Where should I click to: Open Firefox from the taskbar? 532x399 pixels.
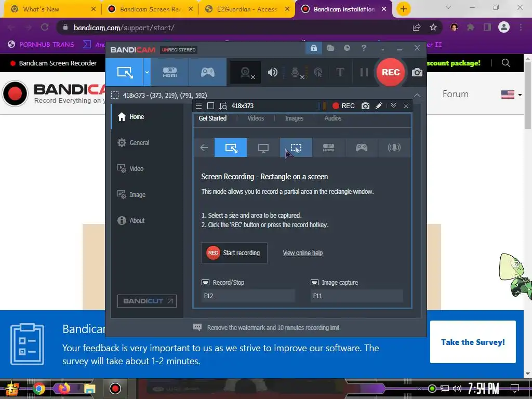click(64, 389)
